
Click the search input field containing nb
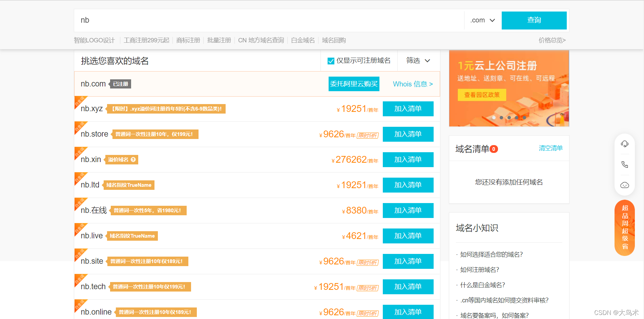[x=237, y=20]
